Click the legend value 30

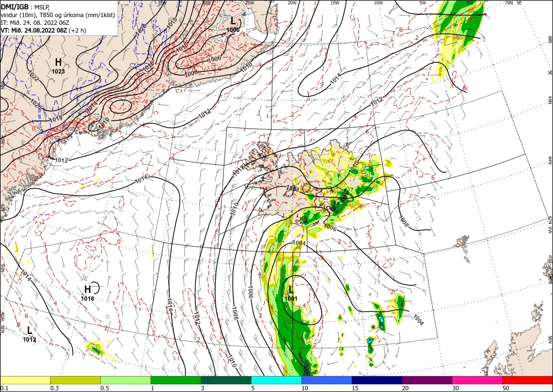(456, 388)
